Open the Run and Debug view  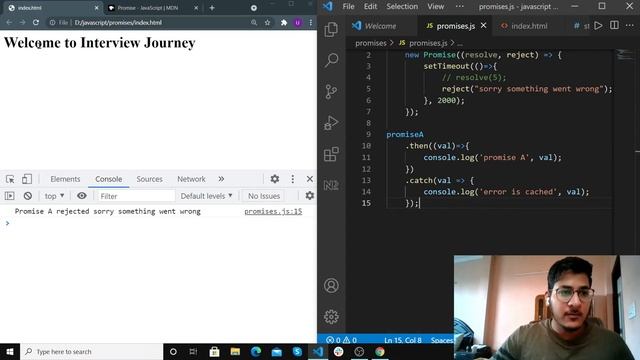point(331,122)
